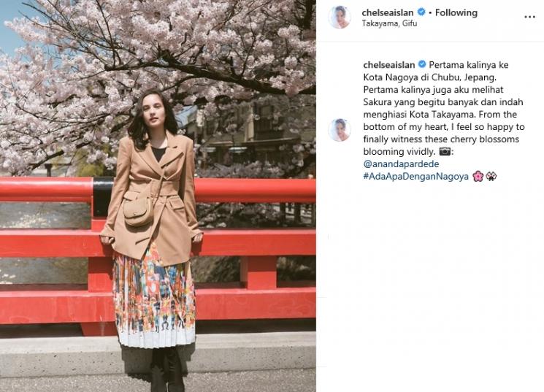
Task: Click the verified badge in the caption
Action: pyautogui.click(x=422, y=64)
